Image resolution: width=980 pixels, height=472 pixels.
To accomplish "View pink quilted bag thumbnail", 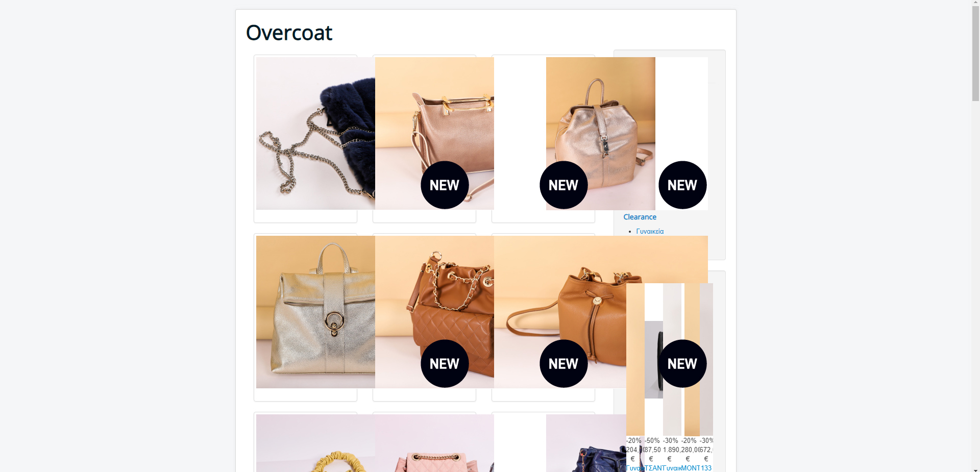I will (x=434, y=443).
